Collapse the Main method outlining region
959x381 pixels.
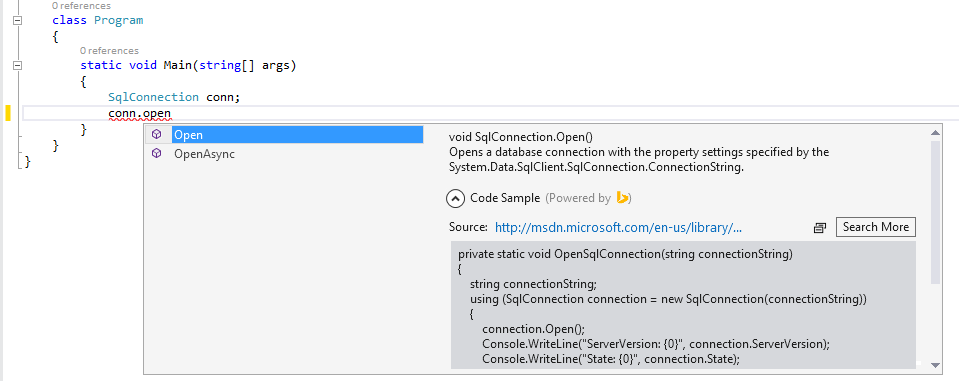pos(17,65)
